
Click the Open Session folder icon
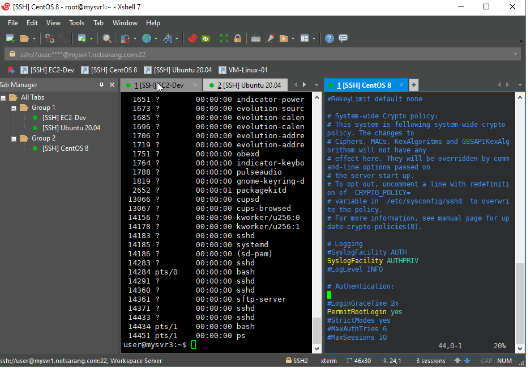(x=24, y=38)
